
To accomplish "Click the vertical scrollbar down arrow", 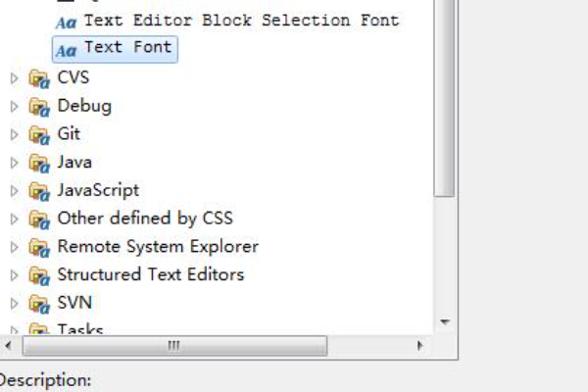I will point(444,321).
